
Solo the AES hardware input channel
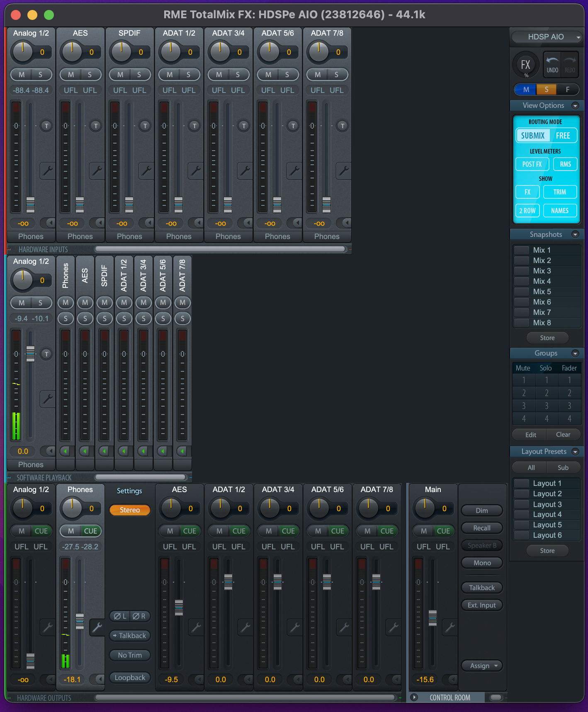(x=90, y=75)
